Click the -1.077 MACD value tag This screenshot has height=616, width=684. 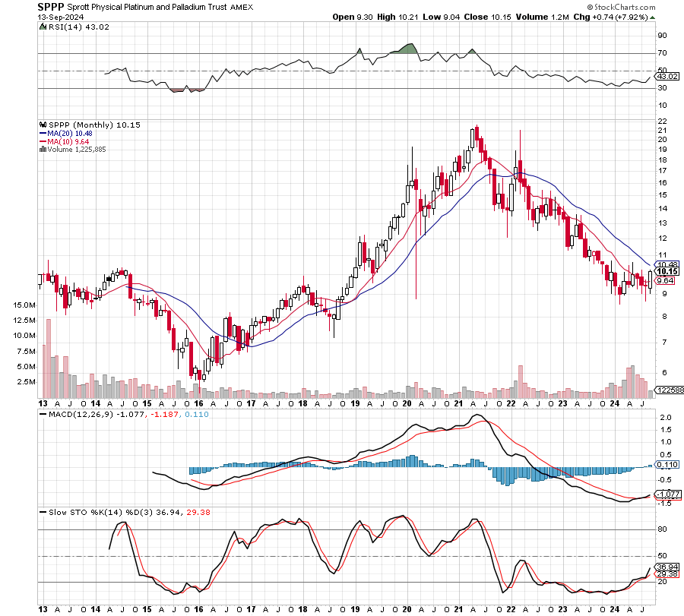(x=667, y=493)
